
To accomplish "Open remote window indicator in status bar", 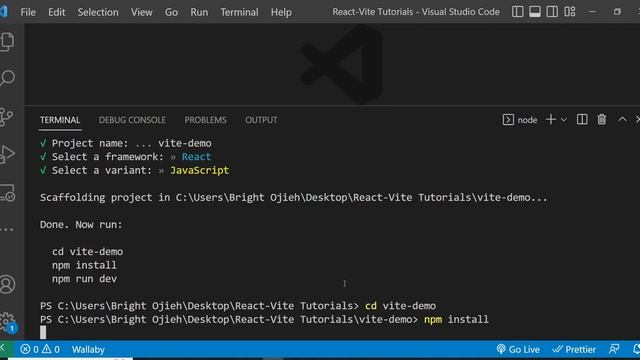I will (x=6, y=349).
